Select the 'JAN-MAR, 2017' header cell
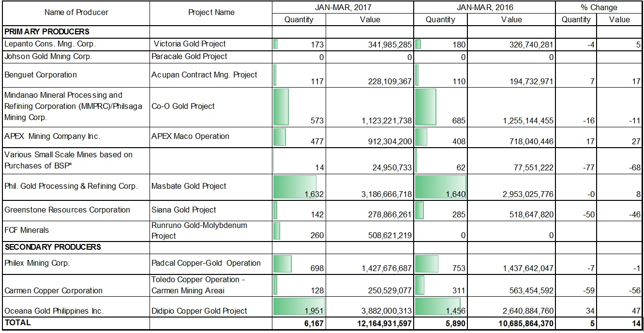Screen dimensions: 644x333 coord(343,7)
